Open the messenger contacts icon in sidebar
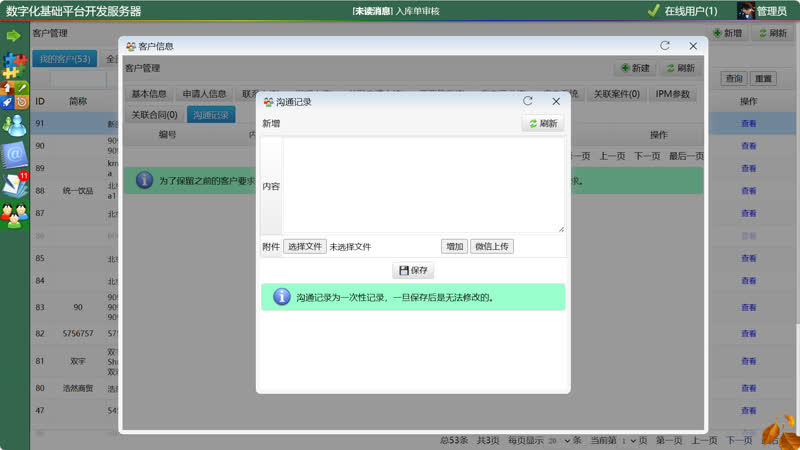Image resolution: width=800 pixels, height=450 pixels. click(14, 125)
